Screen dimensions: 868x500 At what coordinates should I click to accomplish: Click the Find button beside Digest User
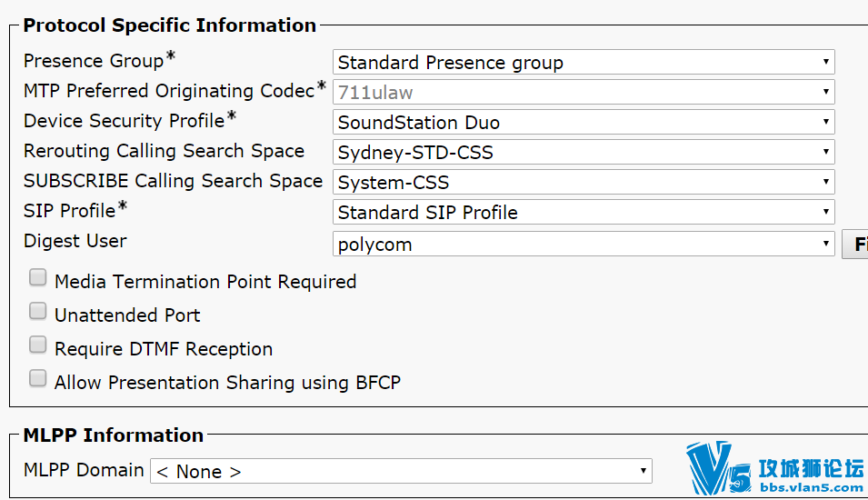(855, 245)
